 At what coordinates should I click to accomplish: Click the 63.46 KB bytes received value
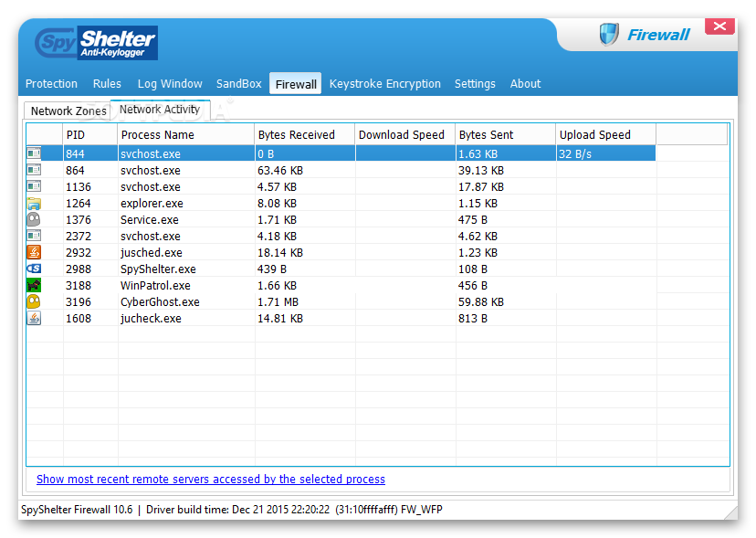click(x=280, y=170)
